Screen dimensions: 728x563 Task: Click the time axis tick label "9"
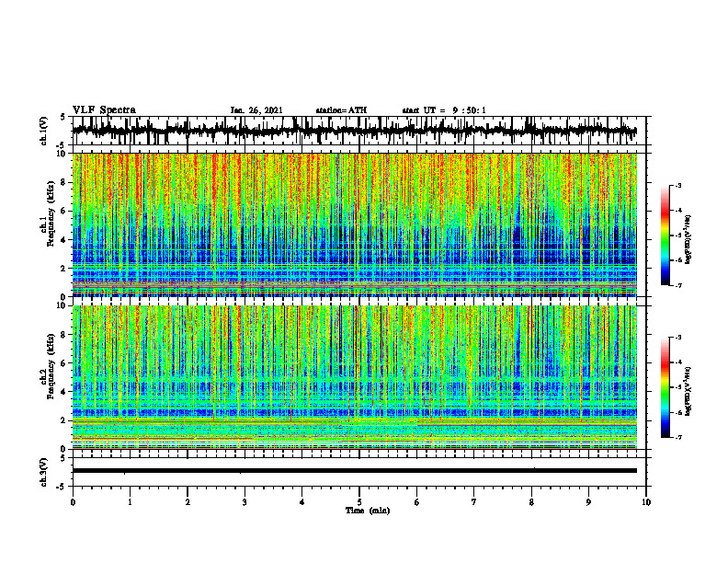point(588,502)
